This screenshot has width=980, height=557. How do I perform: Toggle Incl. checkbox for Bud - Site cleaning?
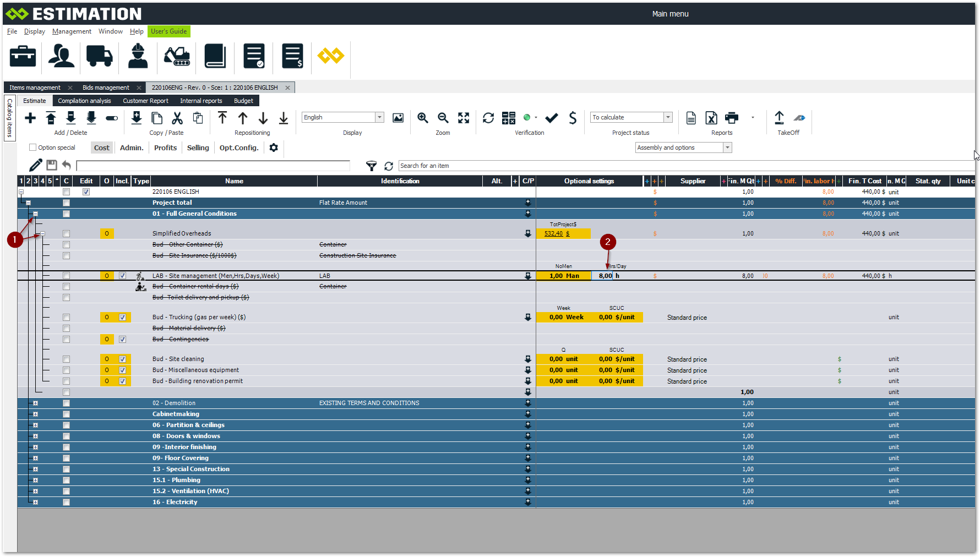[x=122, y=359]
